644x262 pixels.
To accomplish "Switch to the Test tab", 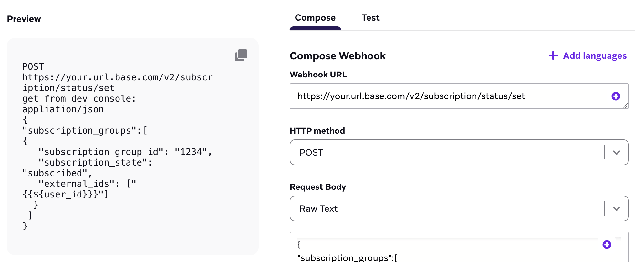I will pyautogui.click(x=370, y=18).
